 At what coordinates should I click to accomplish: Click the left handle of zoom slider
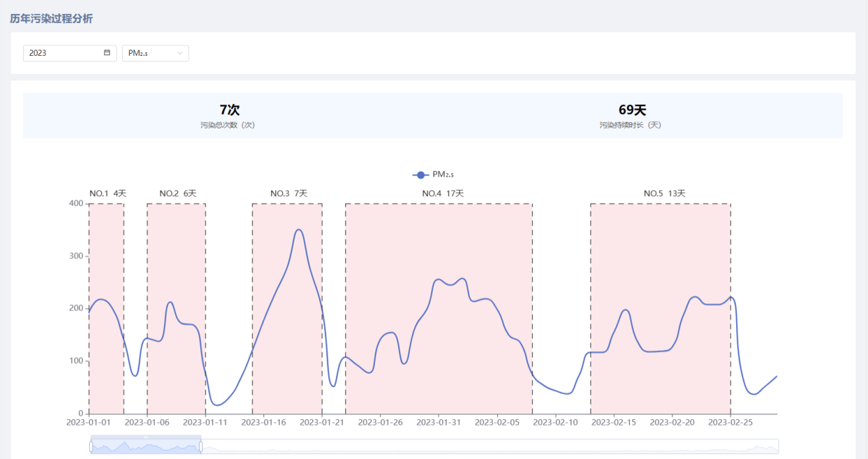(x=91, y=446)
